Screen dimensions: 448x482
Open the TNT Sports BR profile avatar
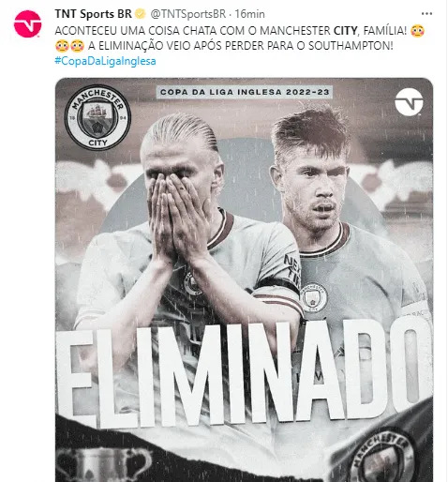[x=27, y=24]
